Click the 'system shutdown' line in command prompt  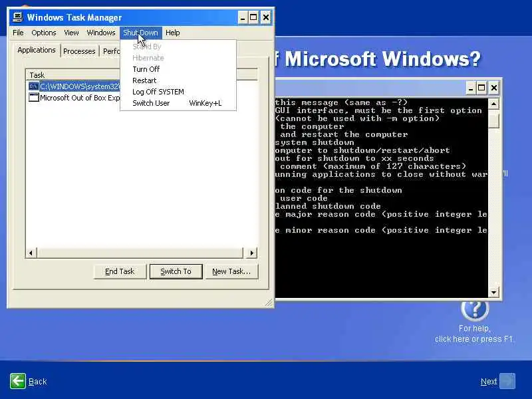click(315, 142)
